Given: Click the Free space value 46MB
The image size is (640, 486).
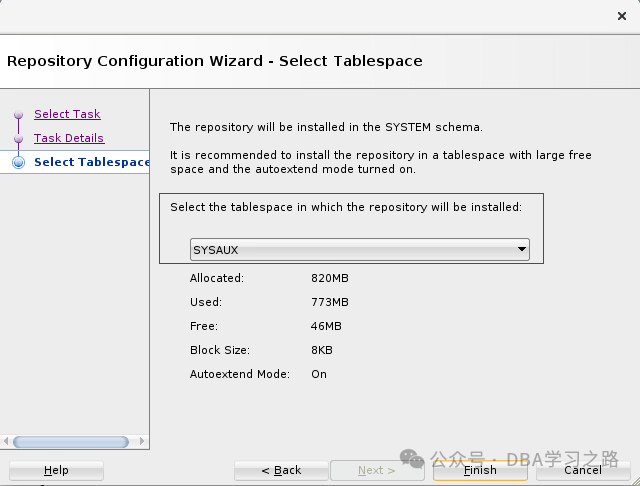Looking at the screenshot, I should click(326, 326).
